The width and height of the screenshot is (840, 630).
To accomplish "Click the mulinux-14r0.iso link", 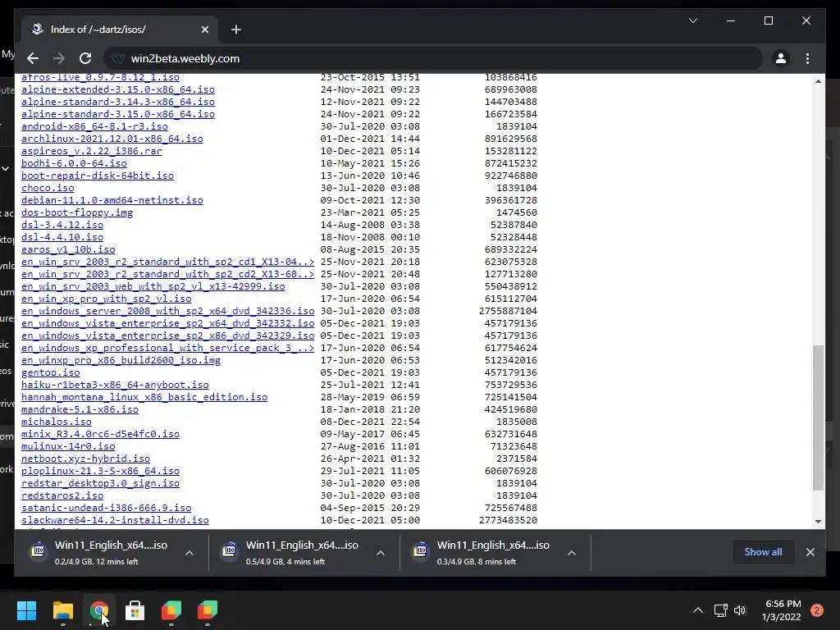I will [x=68, y=447].
